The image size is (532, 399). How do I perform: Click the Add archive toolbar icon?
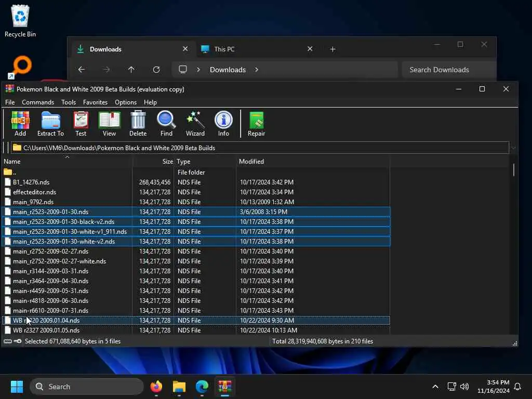[20, 124]
